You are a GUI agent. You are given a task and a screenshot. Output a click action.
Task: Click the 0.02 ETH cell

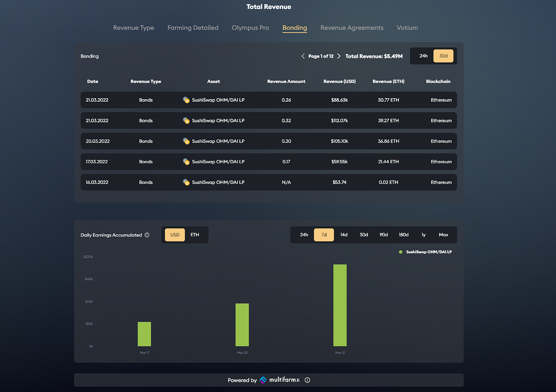(388, 183)
